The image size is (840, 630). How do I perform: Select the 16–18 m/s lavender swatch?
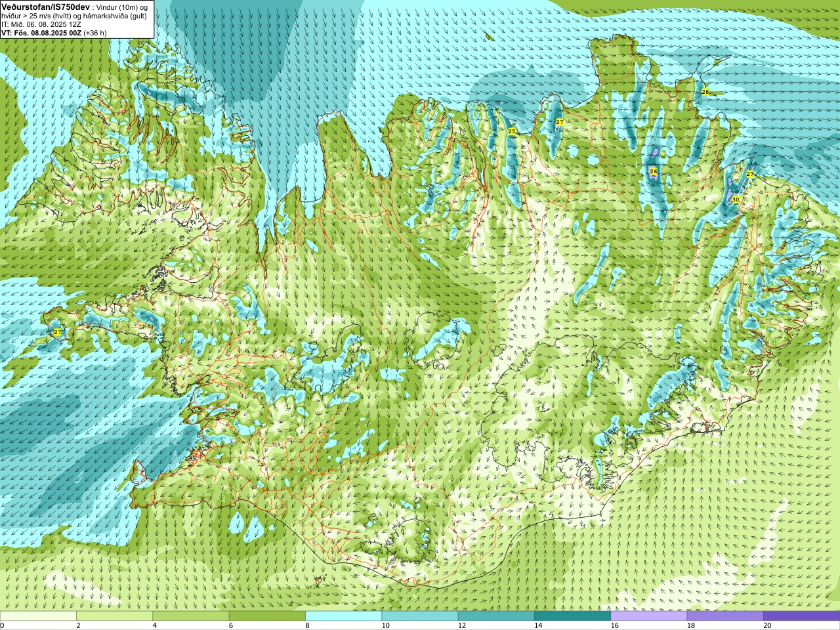(649, 616)
